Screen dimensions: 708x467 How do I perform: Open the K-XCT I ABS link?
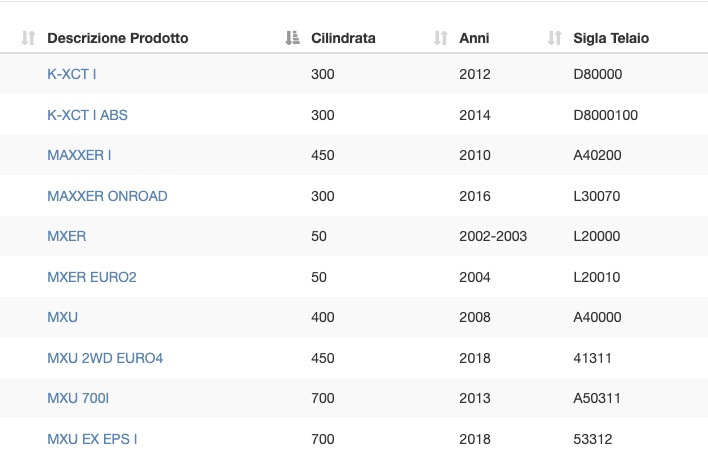(x=88, y=115)
